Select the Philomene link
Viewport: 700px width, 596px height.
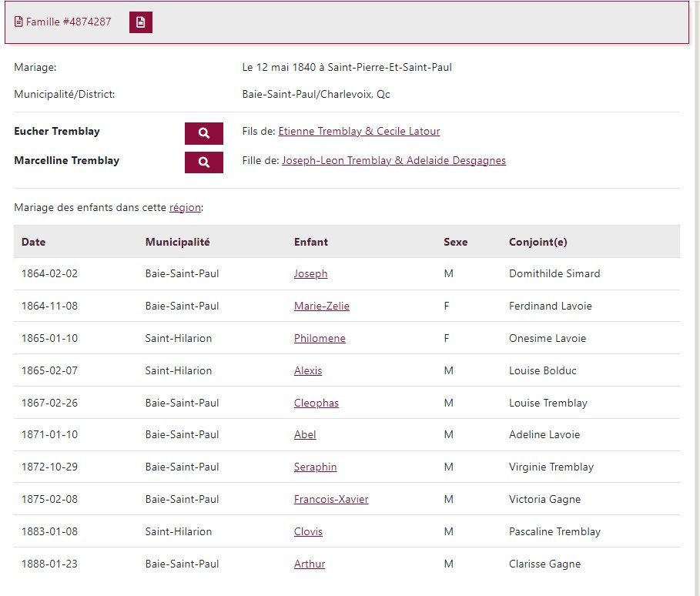[320, 338]
